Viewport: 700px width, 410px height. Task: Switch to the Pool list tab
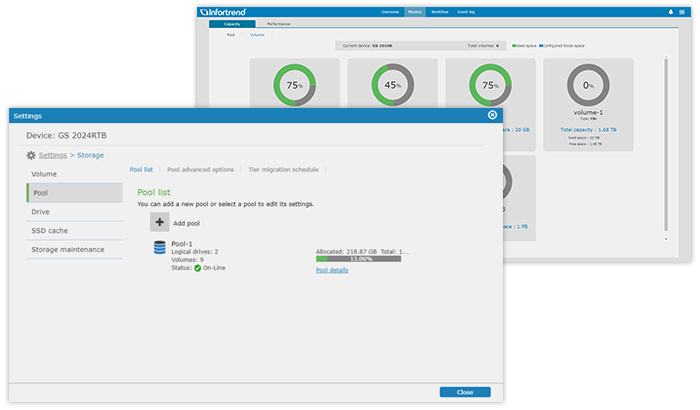141,169
